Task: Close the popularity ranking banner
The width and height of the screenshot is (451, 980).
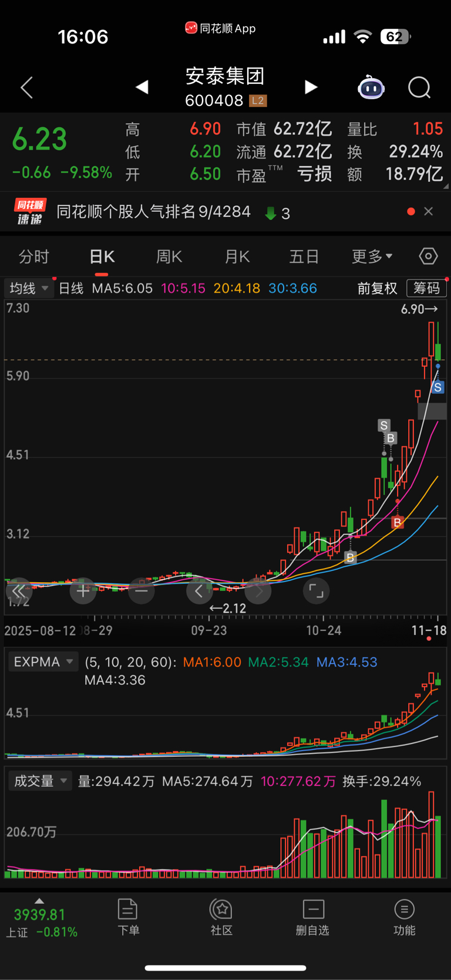Action: click(x=429, y=211)
